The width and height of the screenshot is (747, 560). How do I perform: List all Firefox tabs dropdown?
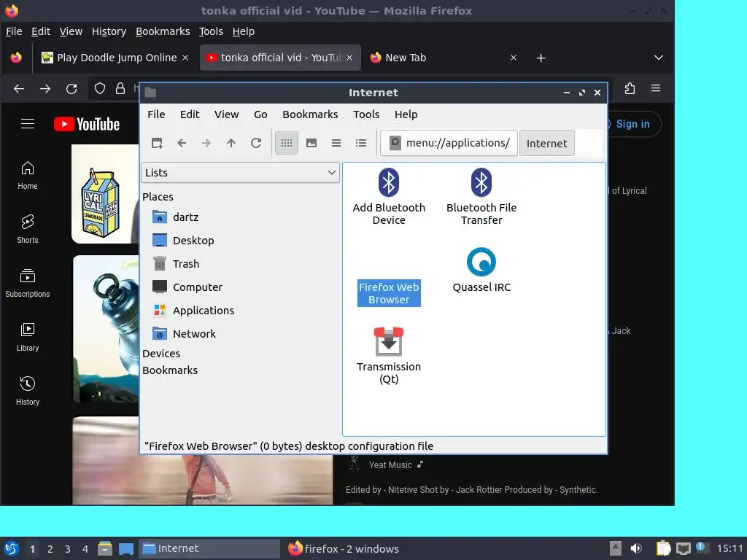coord(659,58)
